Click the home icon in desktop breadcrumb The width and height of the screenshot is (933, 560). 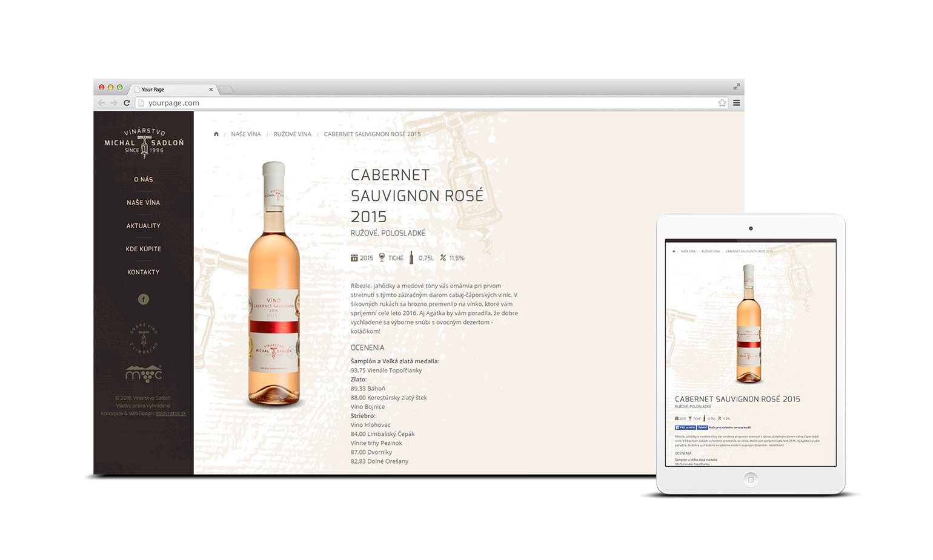[x=216, y=134]
